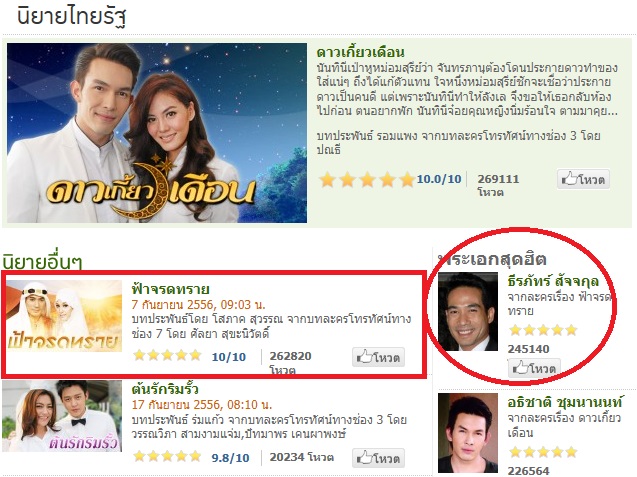Image resolution: width=637 pixels, height=477 pixels.
Task: Click โหวต button for ดาวเกี้ยวเดือน
Action: tap(583, 179)
